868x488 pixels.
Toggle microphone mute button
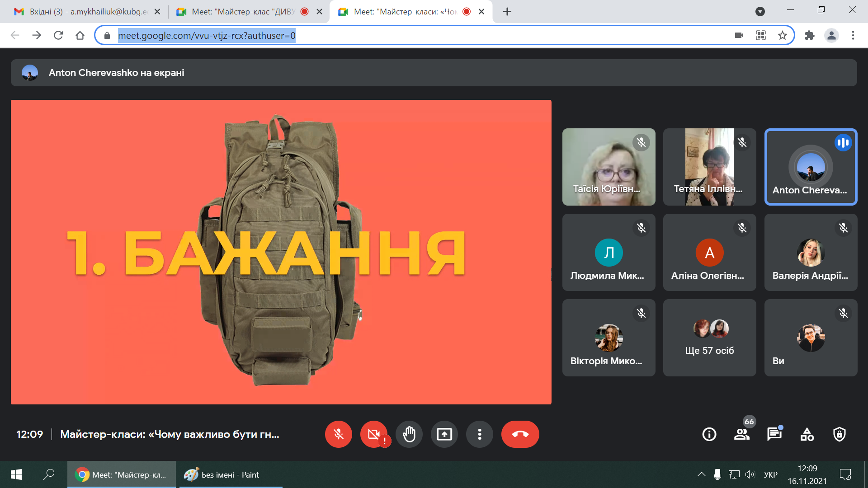click(x=338, y=434)
